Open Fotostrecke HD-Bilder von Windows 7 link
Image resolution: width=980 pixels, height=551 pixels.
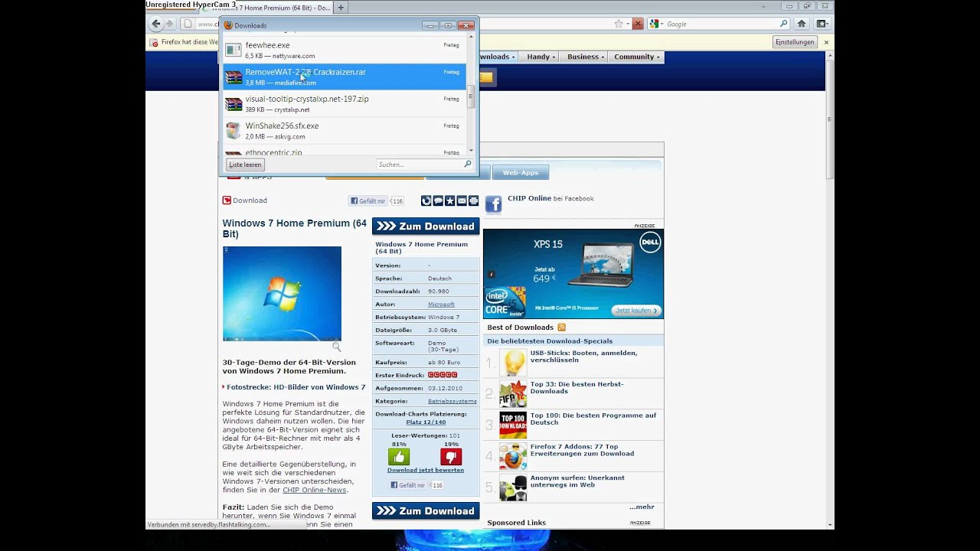tap(296, 387)
